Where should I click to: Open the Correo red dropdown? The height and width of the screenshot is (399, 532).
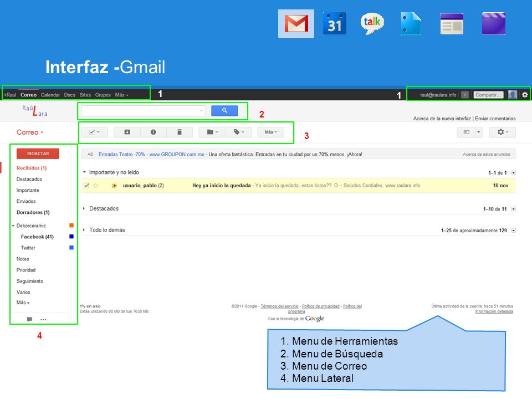click(x=30, y=132)
